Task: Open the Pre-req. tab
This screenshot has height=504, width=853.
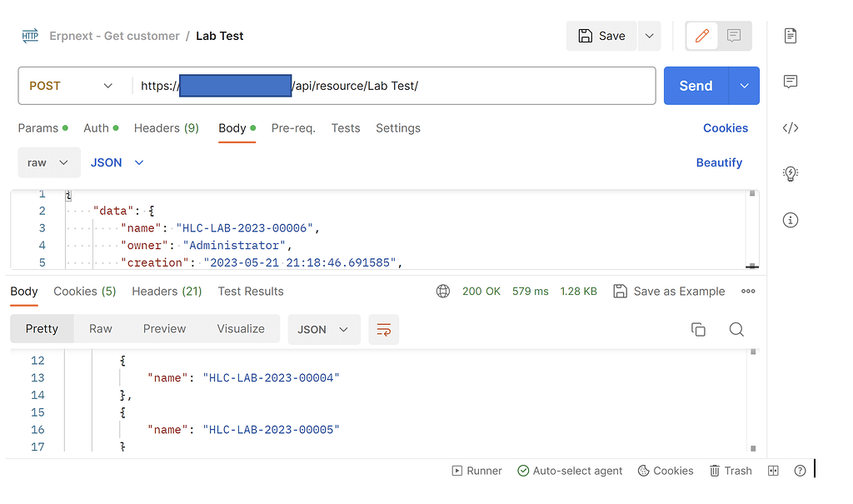Action: pos(293,128)
